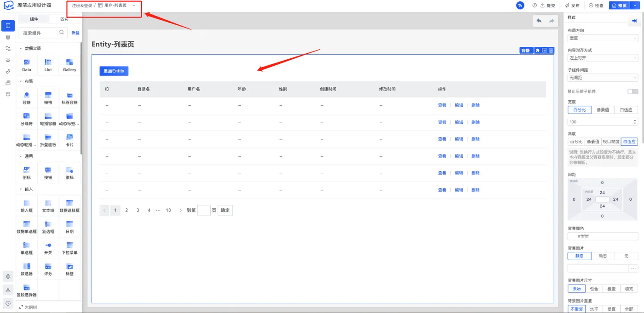Toggle the 禁止压缩子组件 switch
The image size is (644, 313).
coord(632,91)
